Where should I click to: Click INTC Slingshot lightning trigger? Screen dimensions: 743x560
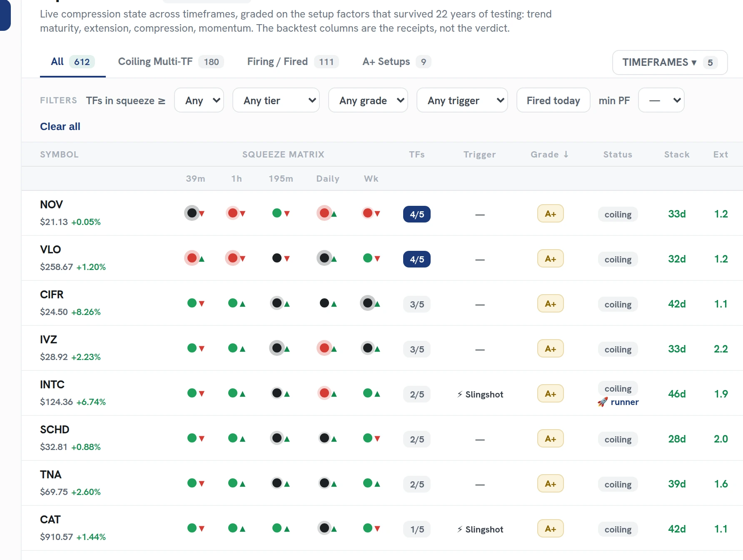(480, 394)
